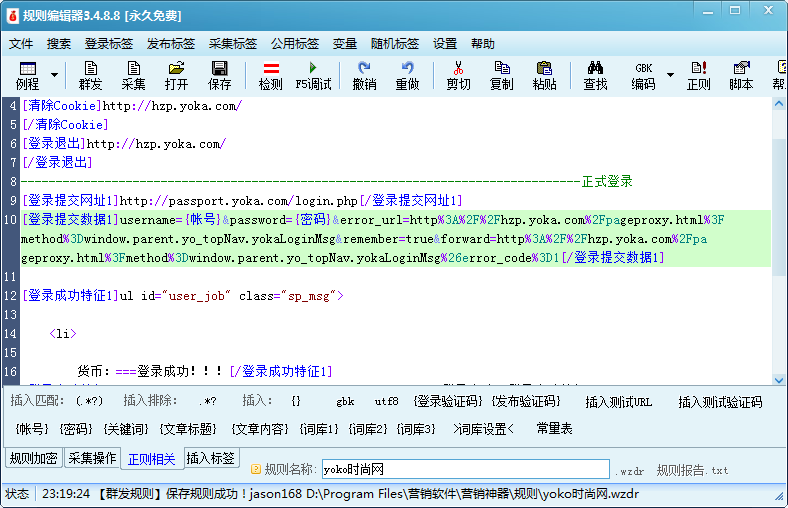Switch to the 采集操作 tab
788x508 pixels.
(x=92, y=458)
